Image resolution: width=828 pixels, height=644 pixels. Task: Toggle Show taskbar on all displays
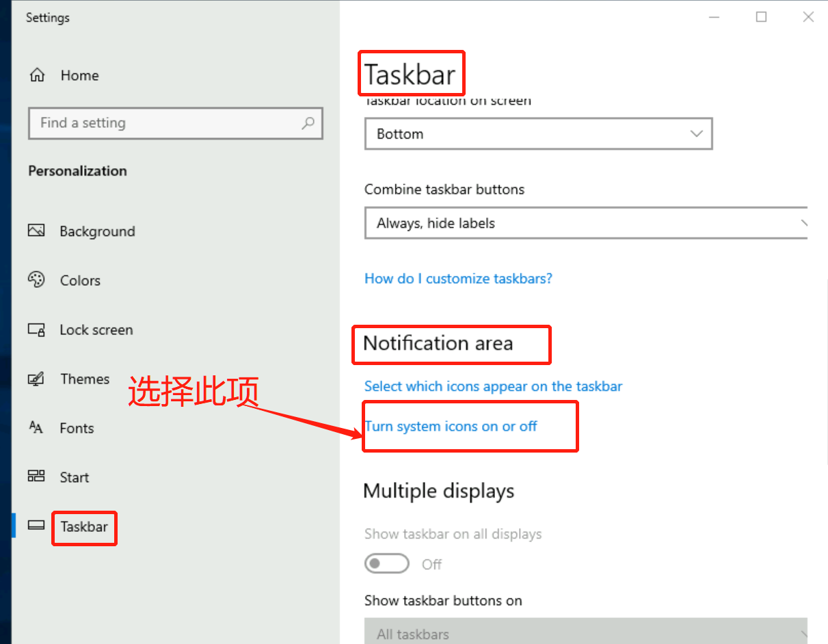(x=387, y=564)
